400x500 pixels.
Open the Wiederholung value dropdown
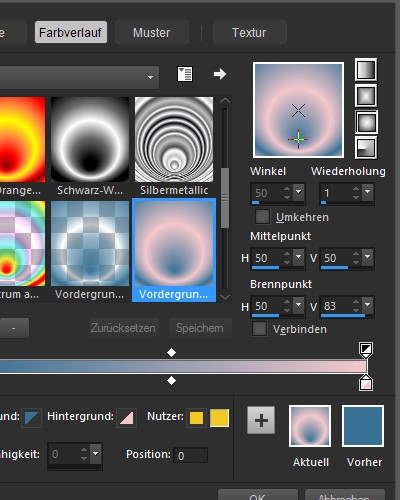(368, 192)
